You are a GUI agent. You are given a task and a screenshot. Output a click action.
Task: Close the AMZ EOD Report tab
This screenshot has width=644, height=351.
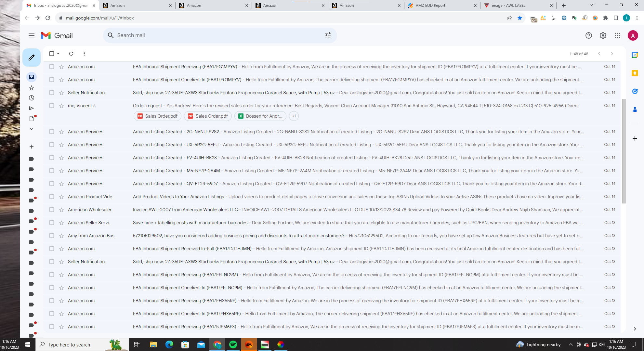coord(475,6)
